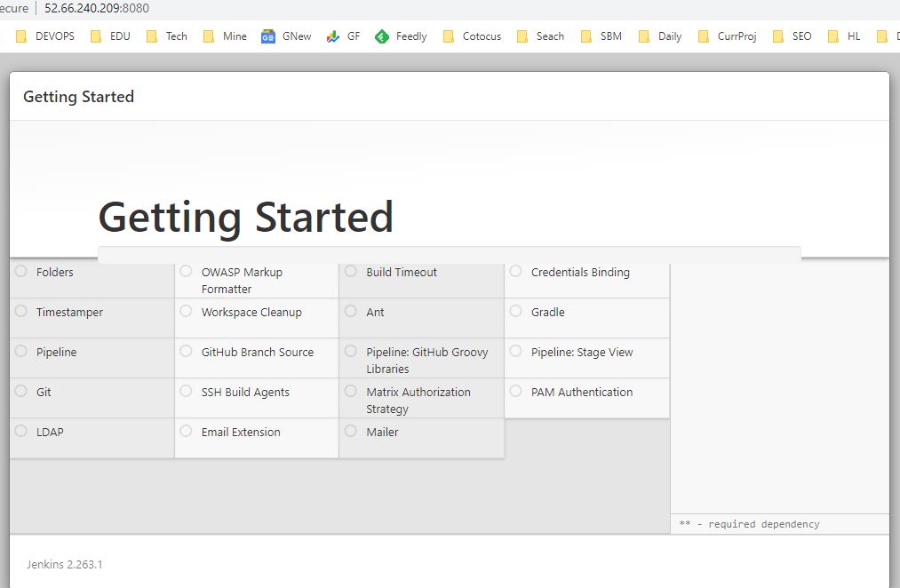900x588 pixels.
Task: Open the Cotocus bookmark folder
Action: coord(472,36)
